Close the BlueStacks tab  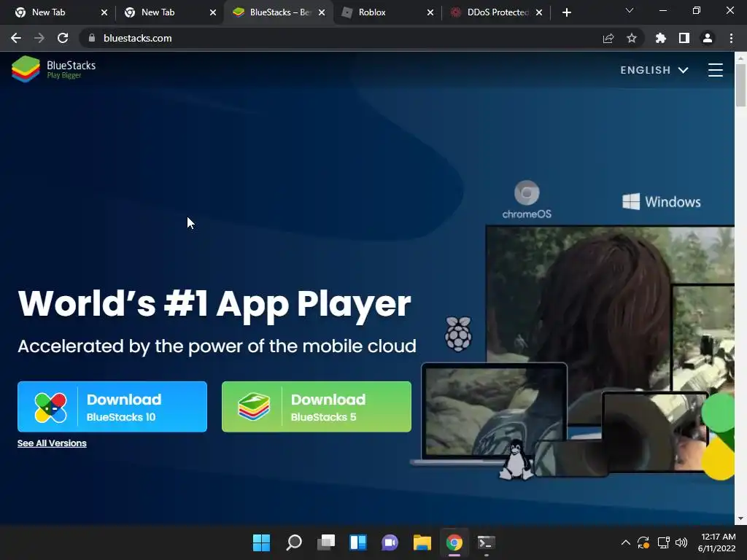tap(322, 12)
